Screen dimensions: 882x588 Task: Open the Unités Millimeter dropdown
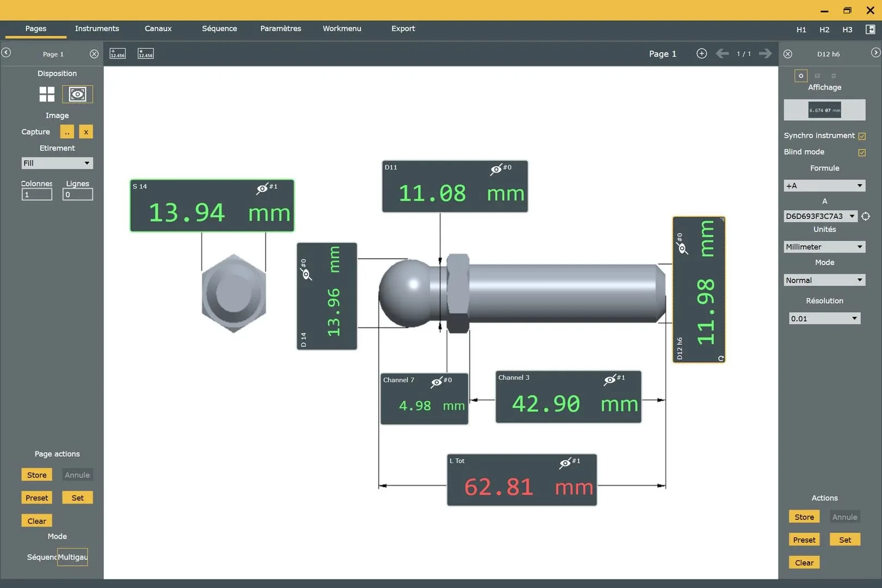click(824, 247)
